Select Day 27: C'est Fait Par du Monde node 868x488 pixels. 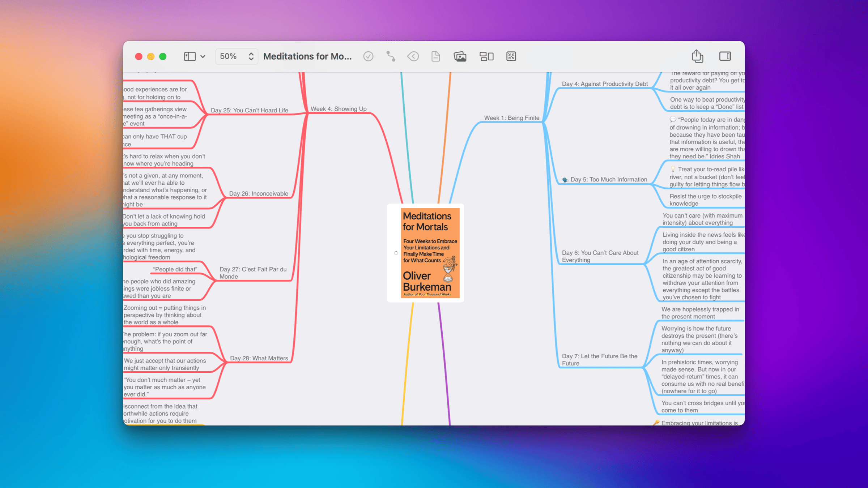click(x=253, y=273)
